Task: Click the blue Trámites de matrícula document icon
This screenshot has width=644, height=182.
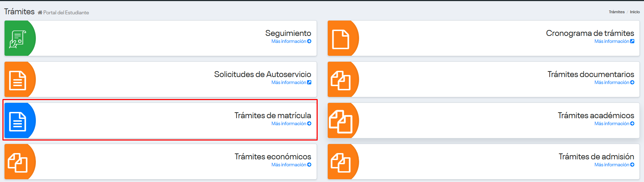Action: point(17,121)
